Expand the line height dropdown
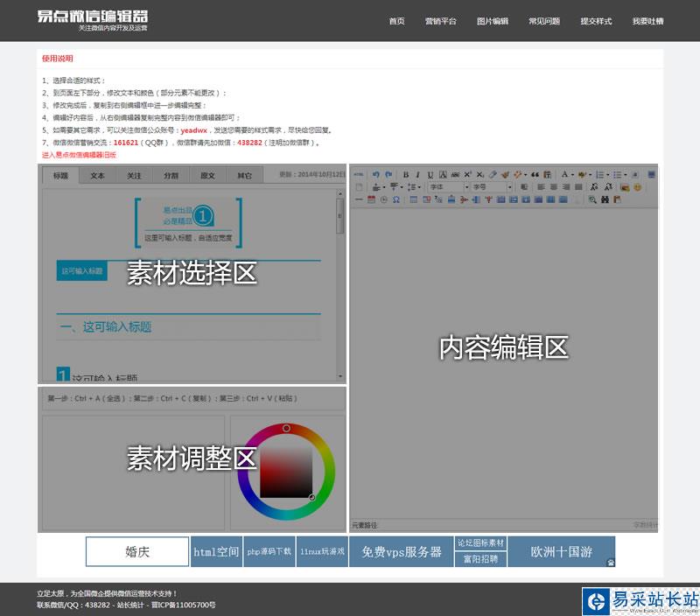700x616 pixels. [x=419, y=187]
